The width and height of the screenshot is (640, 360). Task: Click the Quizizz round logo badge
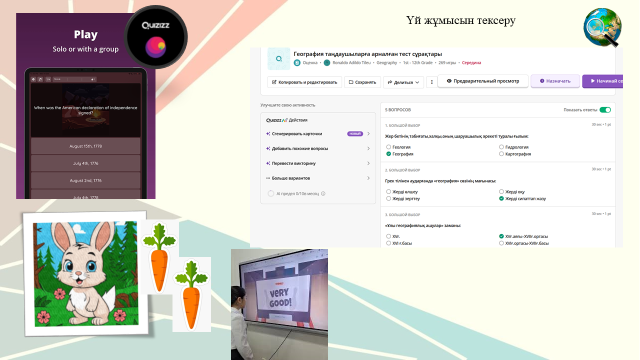[156, 37]
